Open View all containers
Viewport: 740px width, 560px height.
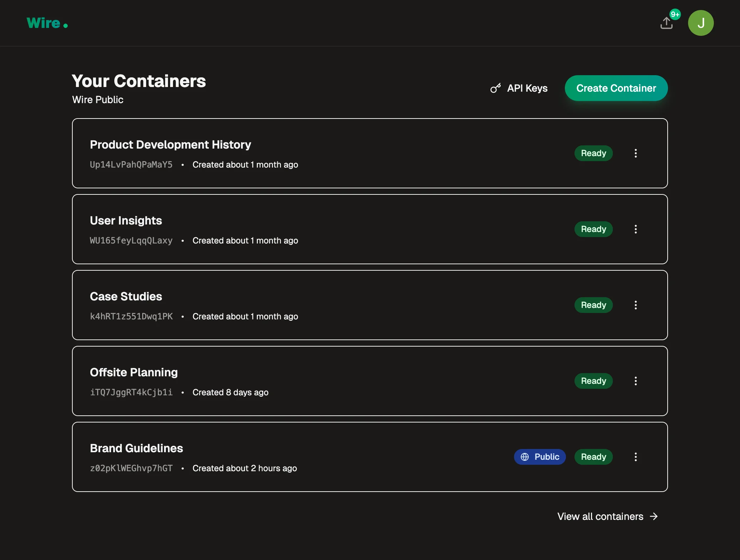[x=600, y=516]
